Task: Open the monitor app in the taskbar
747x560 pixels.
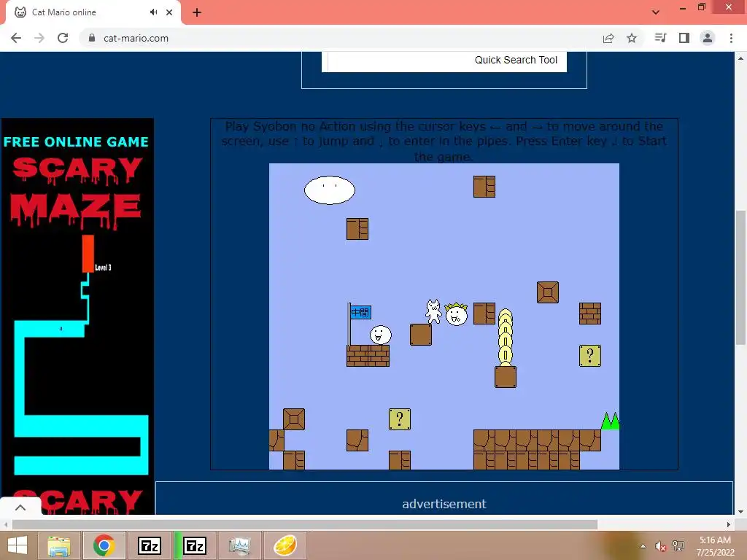Action: tap(239, 545)
